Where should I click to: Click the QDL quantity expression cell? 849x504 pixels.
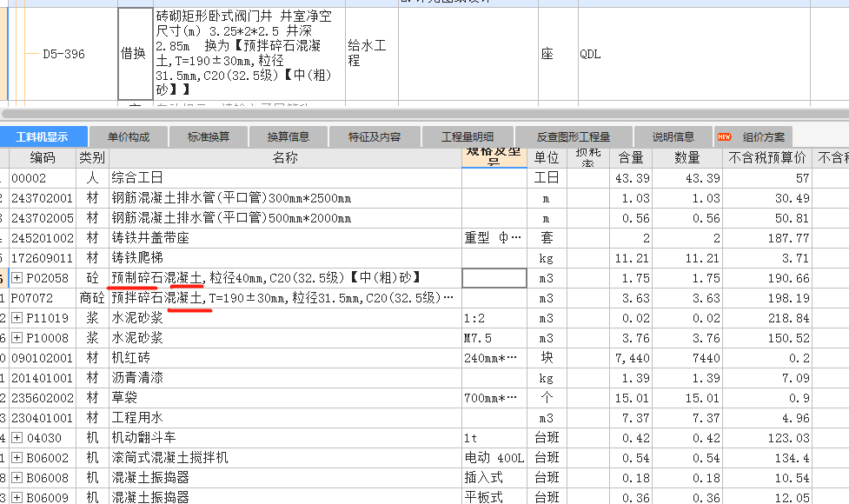point(694,54)
